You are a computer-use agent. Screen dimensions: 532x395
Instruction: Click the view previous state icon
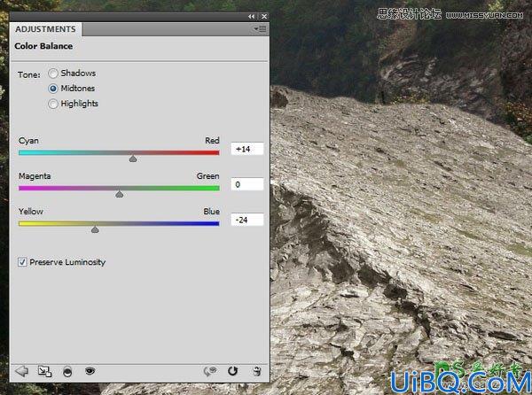(x=210, y=371)
